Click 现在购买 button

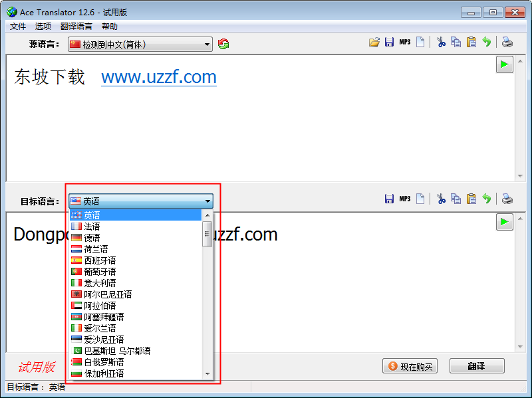coord(410,366)
